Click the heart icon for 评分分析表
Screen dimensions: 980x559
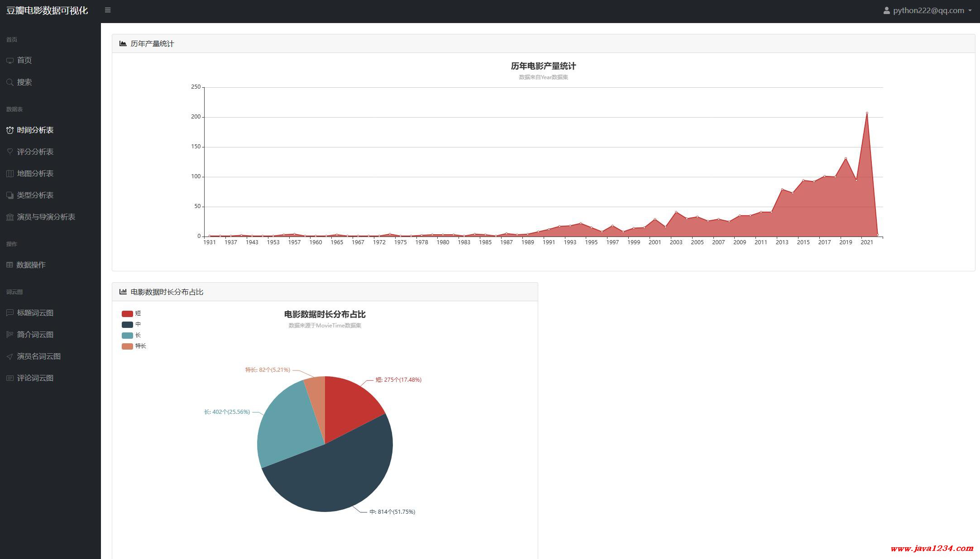10,152
